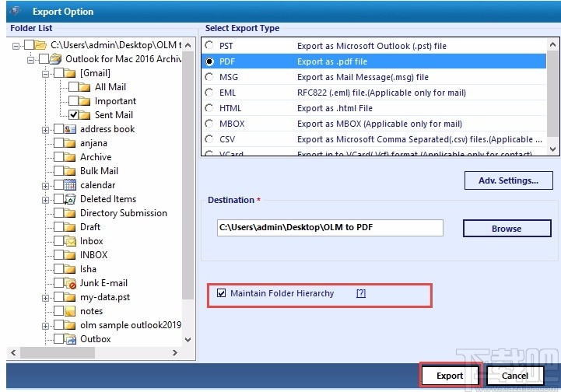
Task: Click export type list scroll-down arrow
Action: tap(552, 149)
